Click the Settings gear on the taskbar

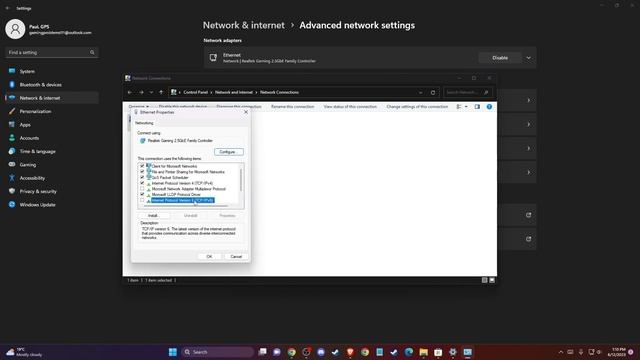click(x=453, y=352)
